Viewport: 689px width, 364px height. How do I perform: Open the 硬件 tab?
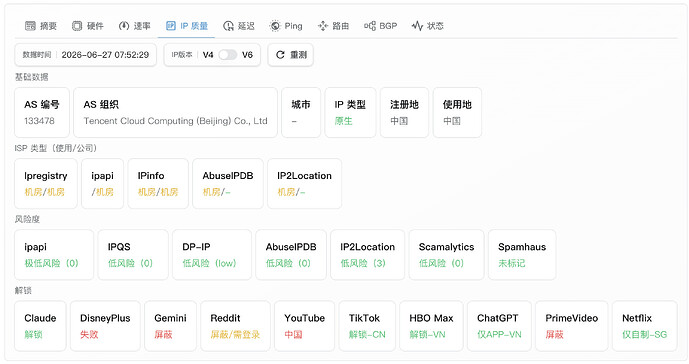[x=88, y=26]
